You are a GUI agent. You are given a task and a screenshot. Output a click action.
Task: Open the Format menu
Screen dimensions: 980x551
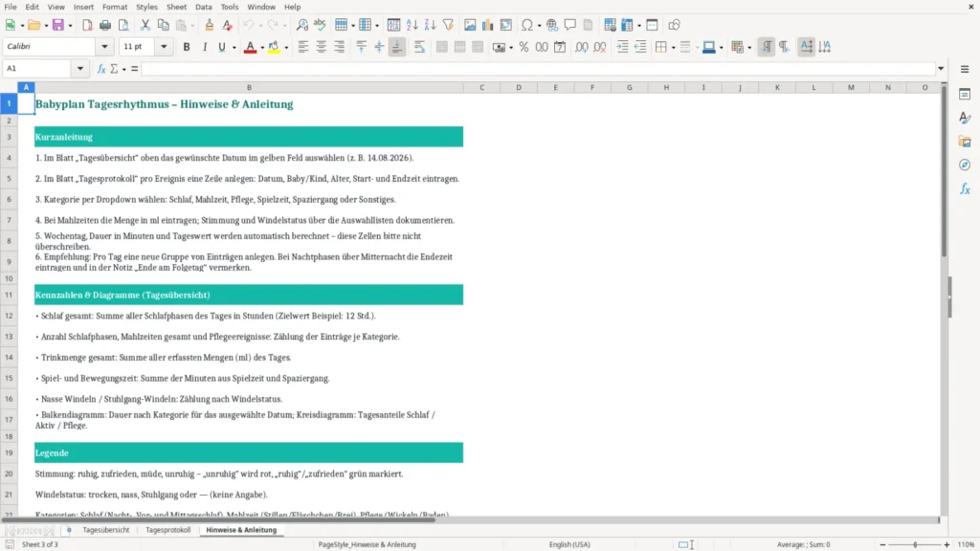click(115, 7)
